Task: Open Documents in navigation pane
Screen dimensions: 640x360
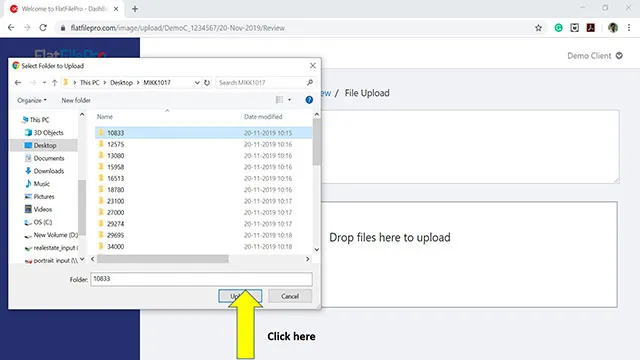Action: [44, 158]
